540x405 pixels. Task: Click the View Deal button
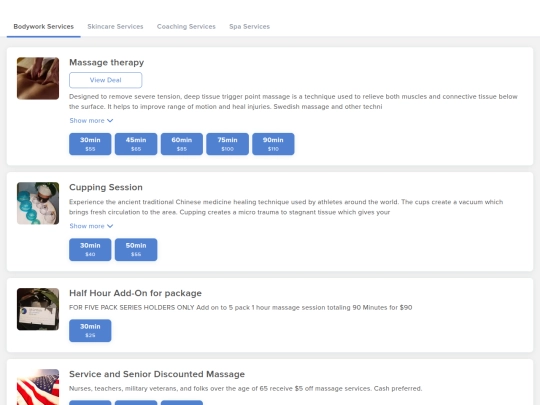click(105, 80)
